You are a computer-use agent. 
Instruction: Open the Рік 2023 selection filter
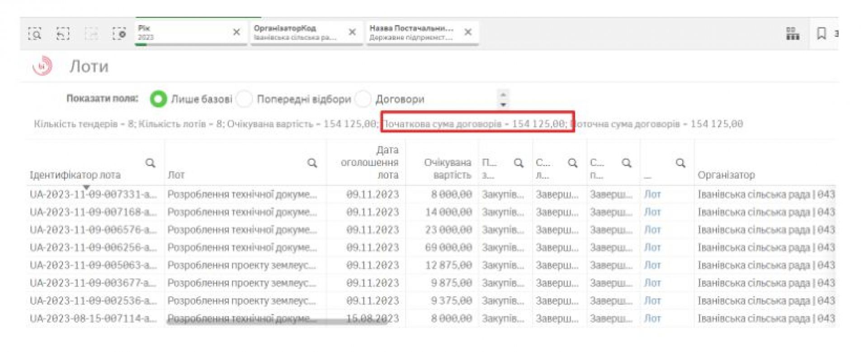pyautogui.click(x=183, y=33)
